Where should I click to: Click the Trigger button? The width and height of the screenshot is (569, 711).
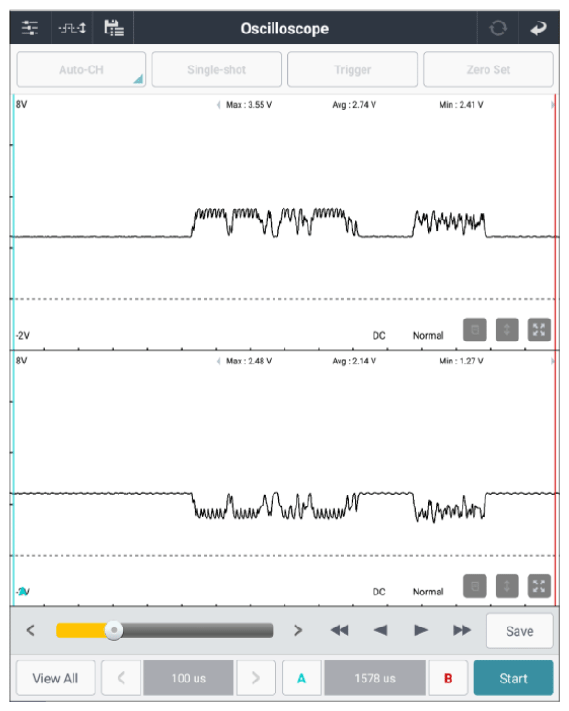[x=352, y=69]
